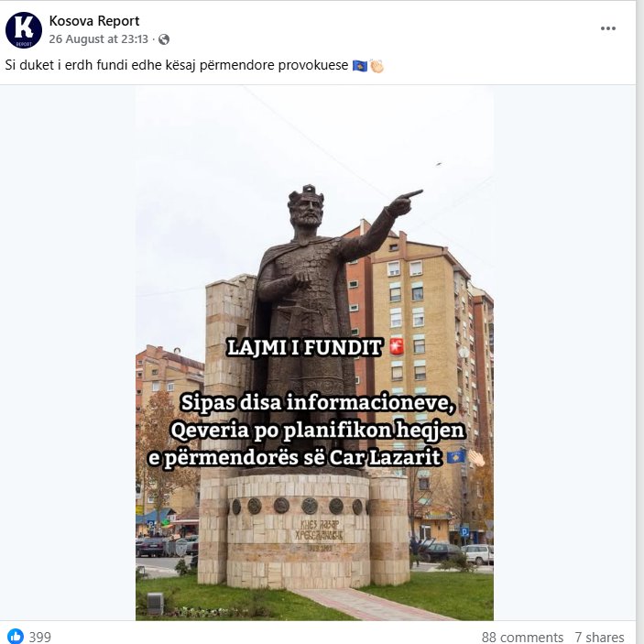The width and height of the screenshot is (644, 644).
Task: Click the blue thumbs-up reaction icon
Action: click(x=16, y=636)
